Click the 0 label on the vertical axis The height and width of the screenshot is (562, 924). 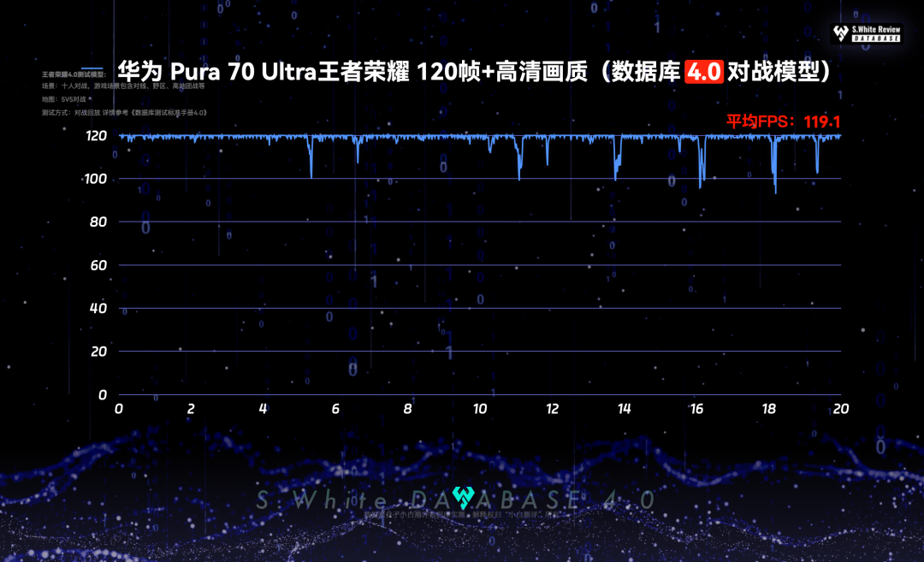[x=103, y=395]
